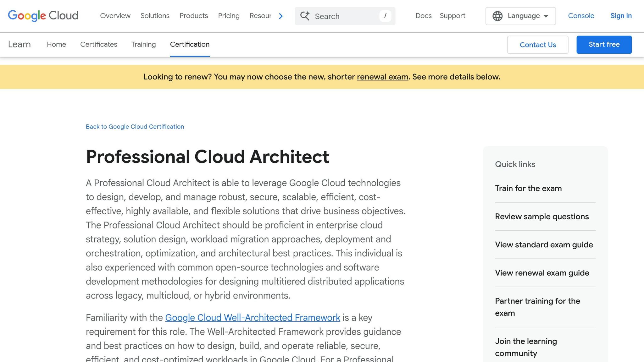Image resolution: width=644 pixels, height=362 pixels.
Task: Go to Pricing in top navigation
Action: tap(229, 16)
